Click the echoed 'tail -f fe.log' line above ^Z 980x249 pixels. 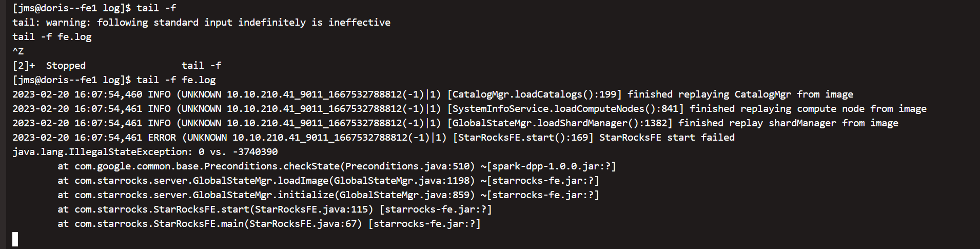point(52,37)
